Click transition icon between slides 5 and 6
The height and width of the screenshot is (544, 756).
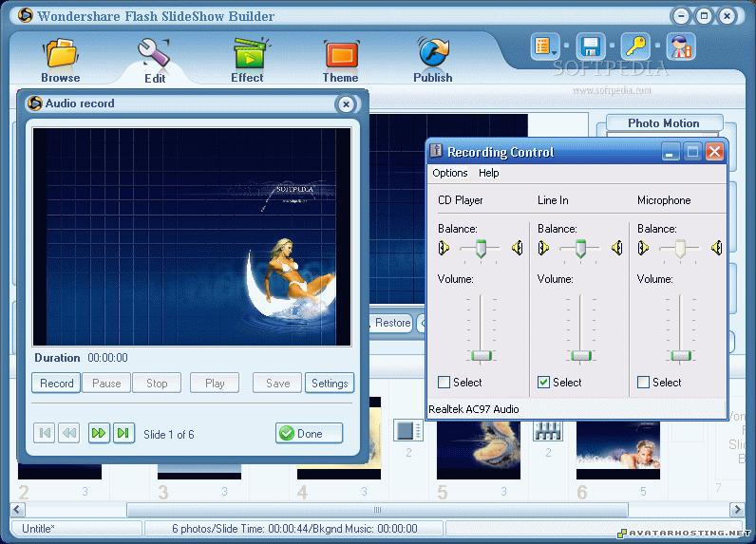point(548,430)
